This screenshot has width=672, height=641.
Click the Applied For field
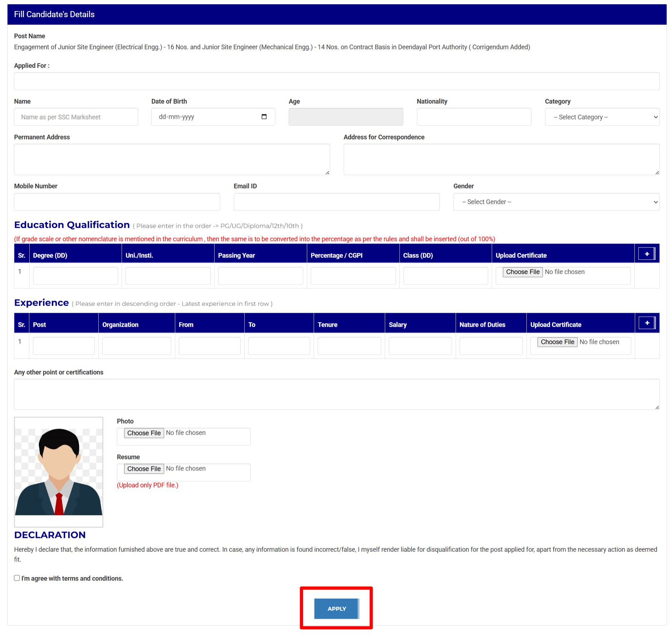(337, 82)
